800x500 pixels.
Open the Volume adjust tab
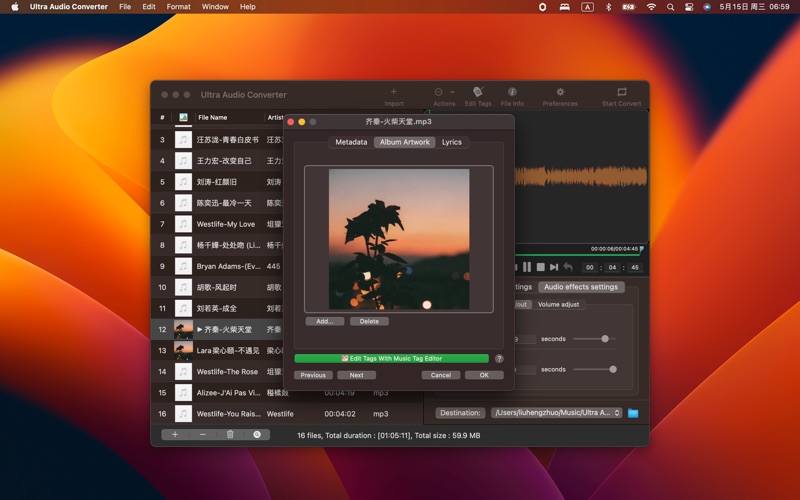coord(558,305)
